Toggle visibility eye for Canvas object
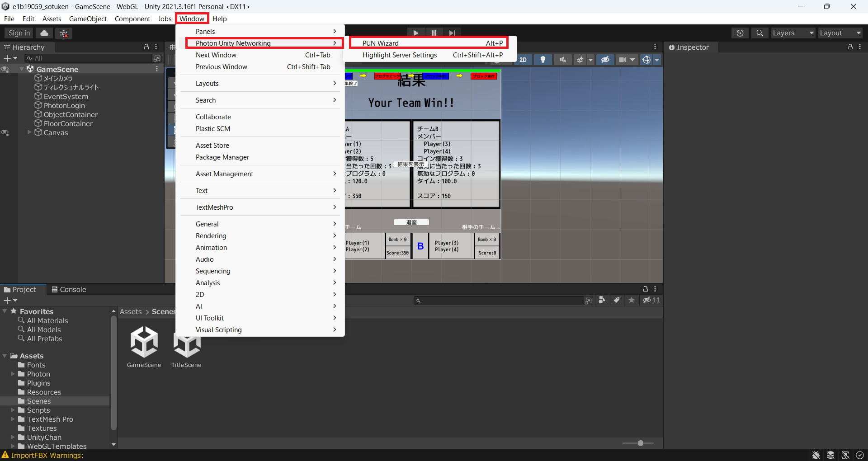Screen dimensions: 868x461 [5, 133]
